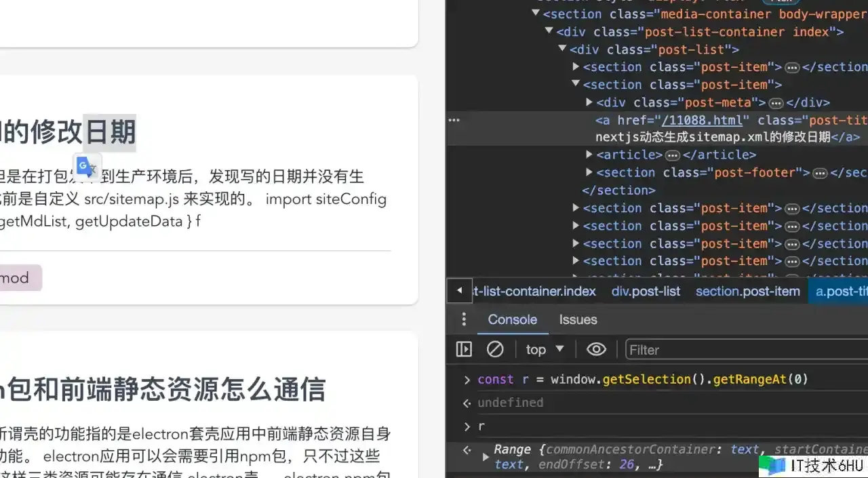Collapse the div post-list node
This screenshot has height=478, width=868.
pyautogui.click(x=562, y=49)
